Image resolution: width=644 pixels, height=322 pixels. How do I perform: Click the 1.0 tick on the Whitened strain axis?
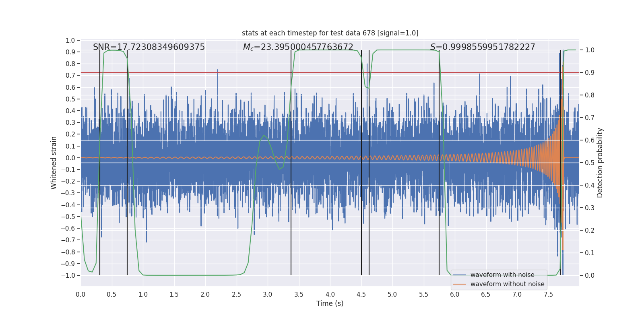coord(70,40)
